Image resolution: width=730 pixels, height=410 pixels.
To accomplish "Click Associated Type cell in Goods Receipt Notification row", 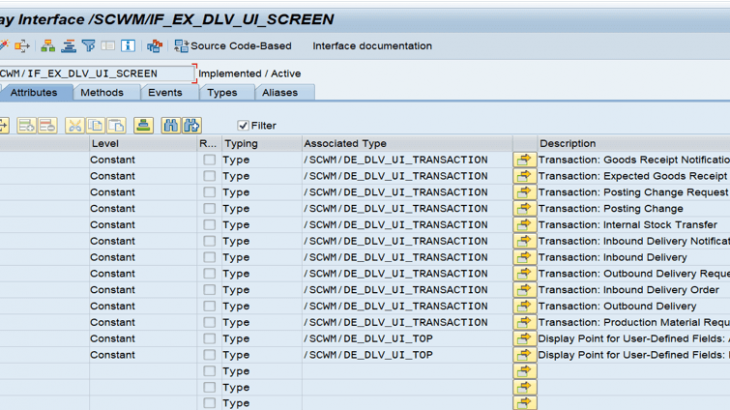I will 407,160.
